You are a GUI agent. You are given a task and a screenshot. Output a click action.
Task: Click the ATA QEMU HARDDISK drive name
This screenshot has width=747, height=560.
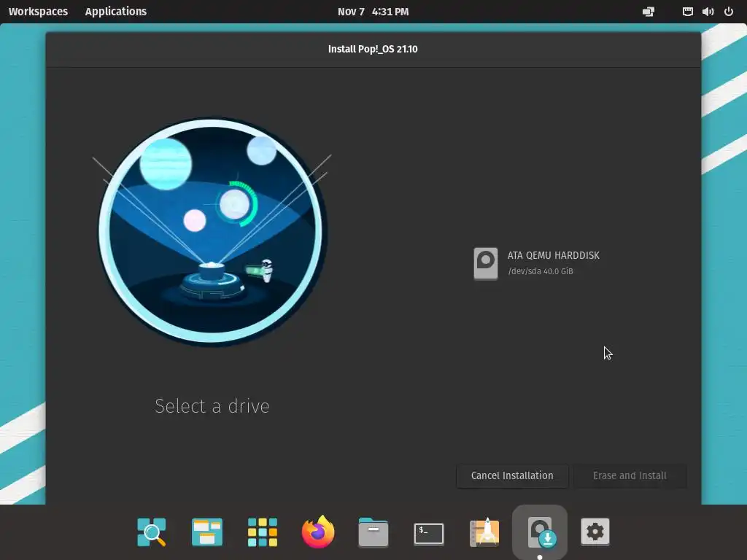click(x=553, y=255)
